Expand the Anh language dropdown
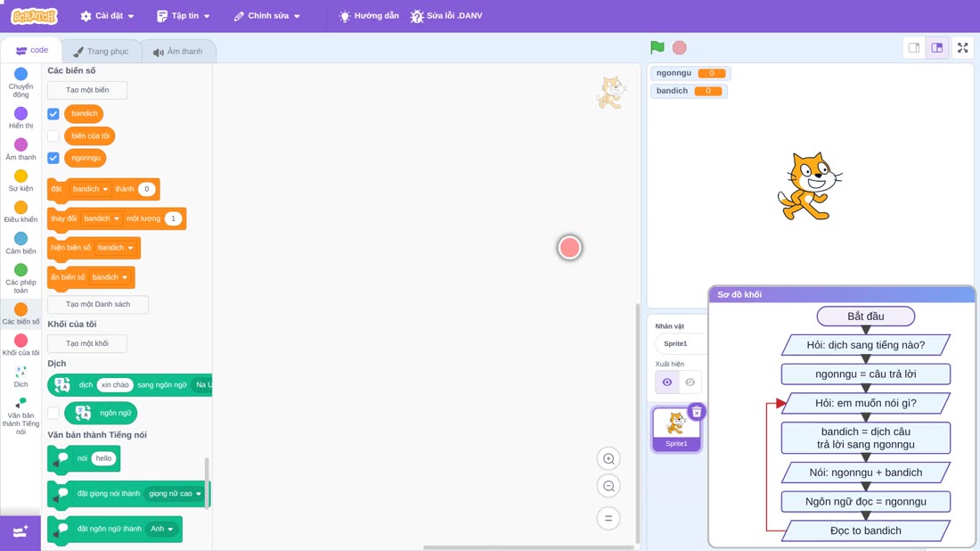Screen dimensions: 980x551 click(162, 529)
